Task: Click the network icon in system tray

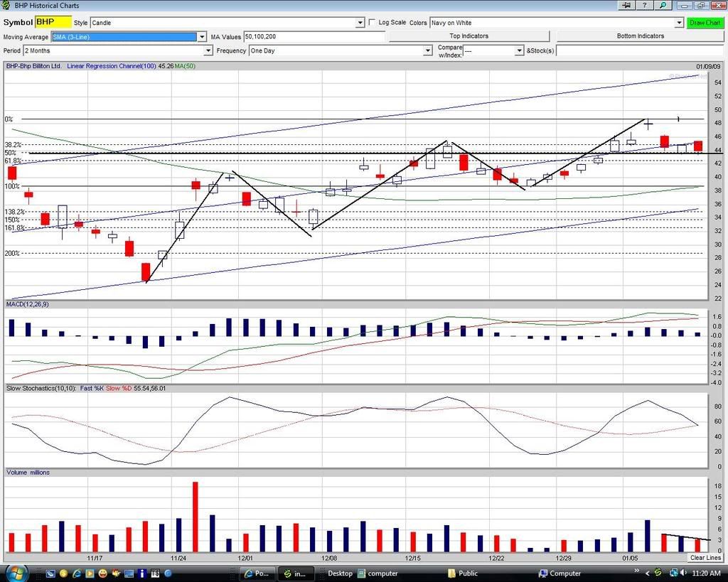Action: (x=673, y=573)
